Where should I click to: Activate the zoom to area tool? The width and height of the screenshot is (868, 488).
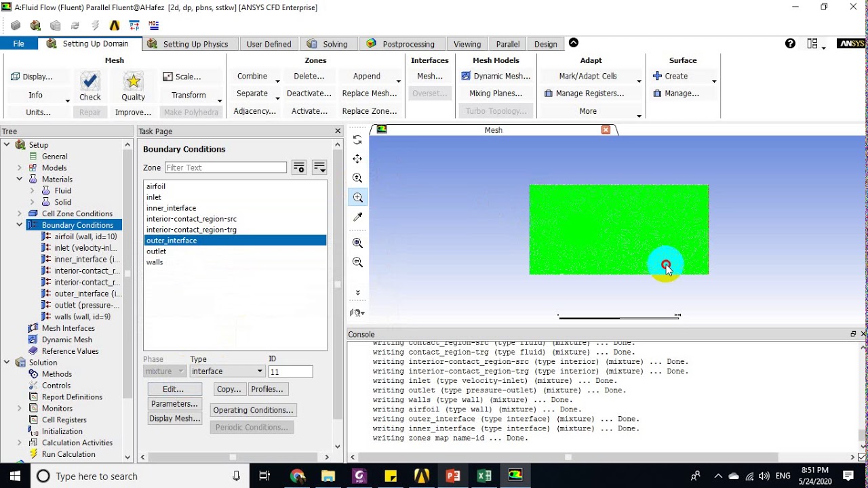click(x=357, y=197)
